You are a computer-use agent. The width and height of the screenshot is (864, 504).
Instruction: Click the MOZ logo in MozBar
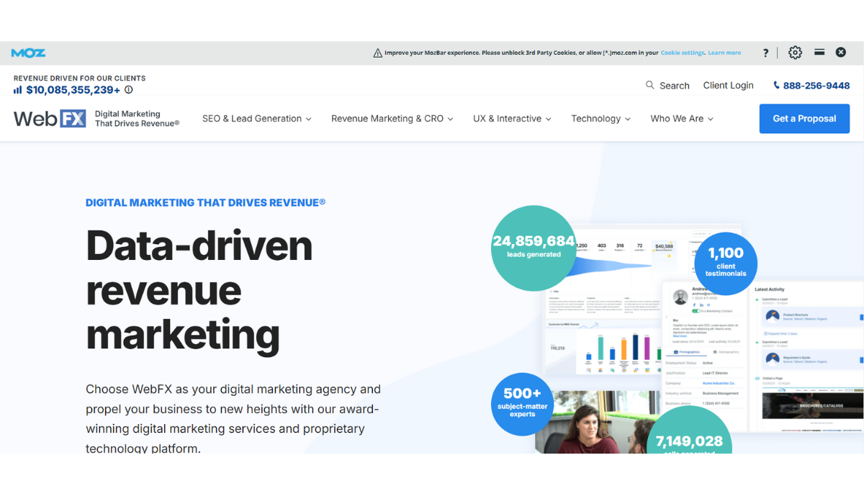[28, 53]
